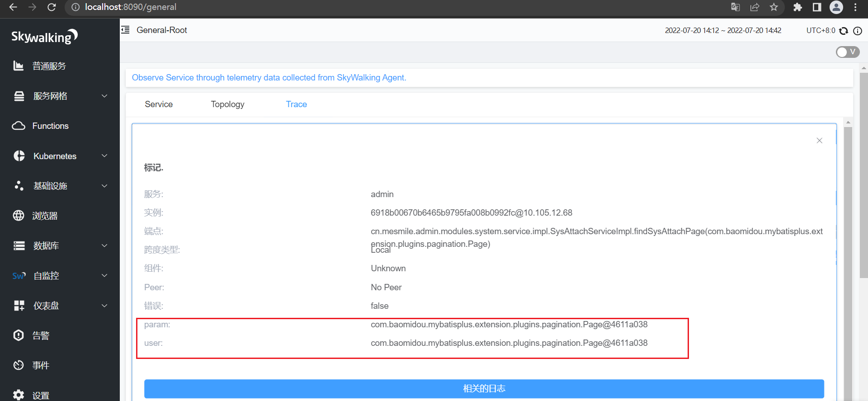Switch to the Topology tab
The height and width of the screenshot is (401, 868).
coord(227,104)
